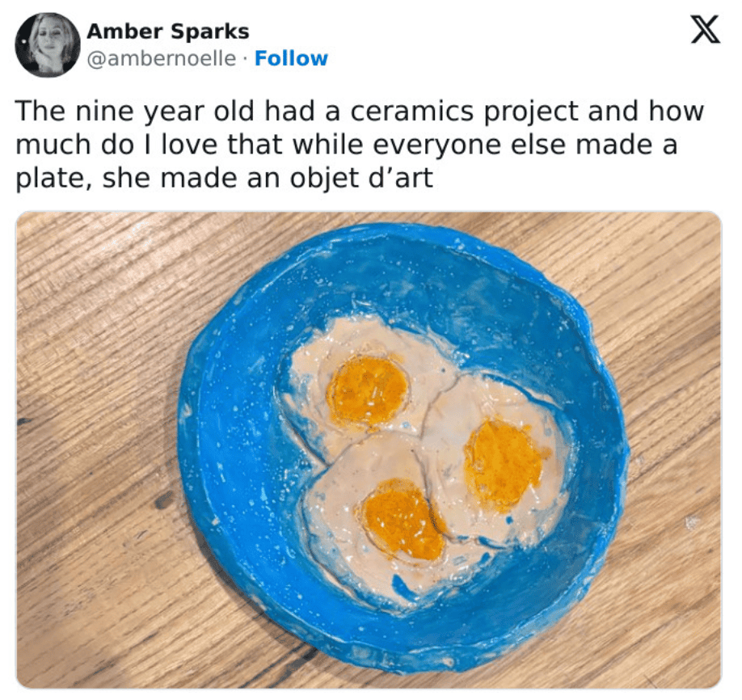Click the X logo icon
Viewport: 742px width, 700px height.
(702, 32)
